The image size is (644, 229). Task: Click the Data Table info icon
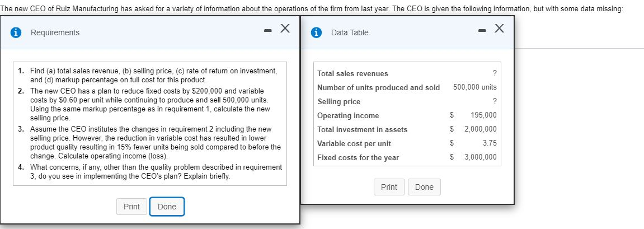click(x=317, y=32)
